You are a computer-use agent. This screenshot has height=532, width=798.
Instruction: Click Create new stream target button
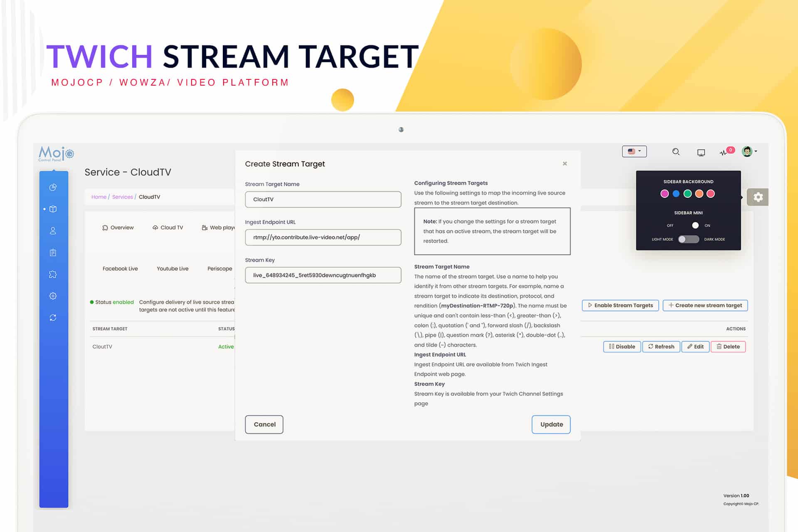[705, 305]
